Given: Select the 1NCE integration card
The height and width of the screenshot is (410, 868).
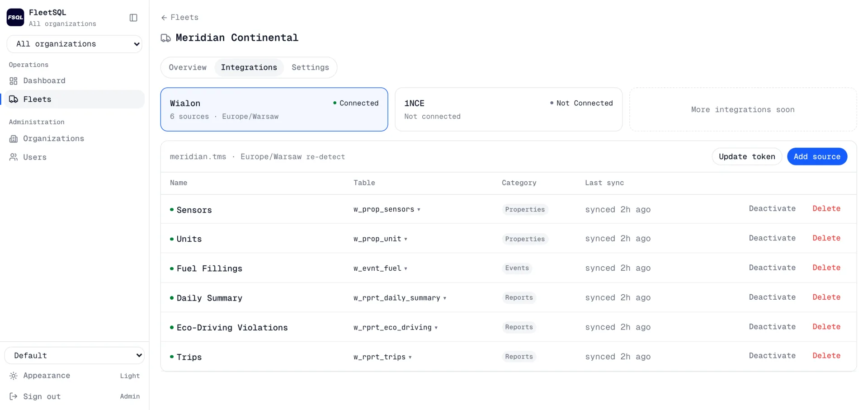Looking at the screenshot, I should coord(509,109).
